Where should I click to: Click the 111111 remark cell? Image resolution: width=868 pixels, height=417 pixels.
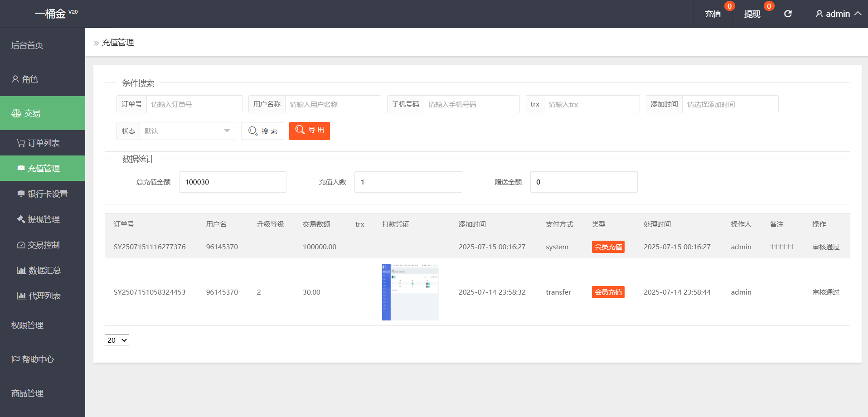click(x=781, y=247)
